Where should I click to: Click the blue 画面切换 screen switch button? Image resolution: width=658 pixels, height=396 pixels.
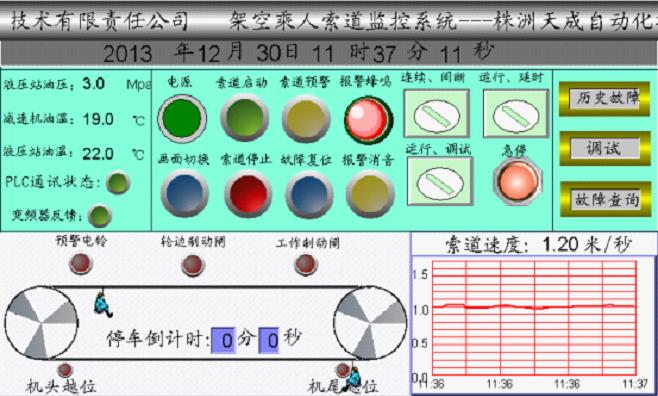[185, 194]
